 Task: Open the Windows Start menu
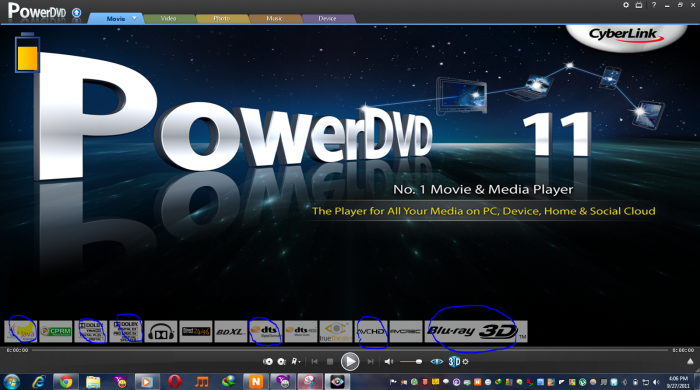(11, 382)
